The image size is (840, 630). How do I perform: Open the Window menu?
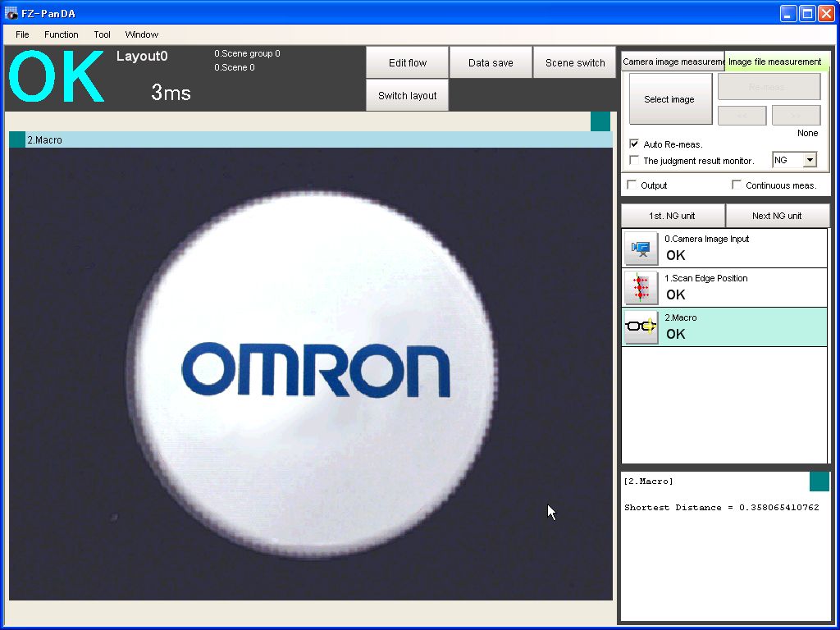tap(141, 34)
